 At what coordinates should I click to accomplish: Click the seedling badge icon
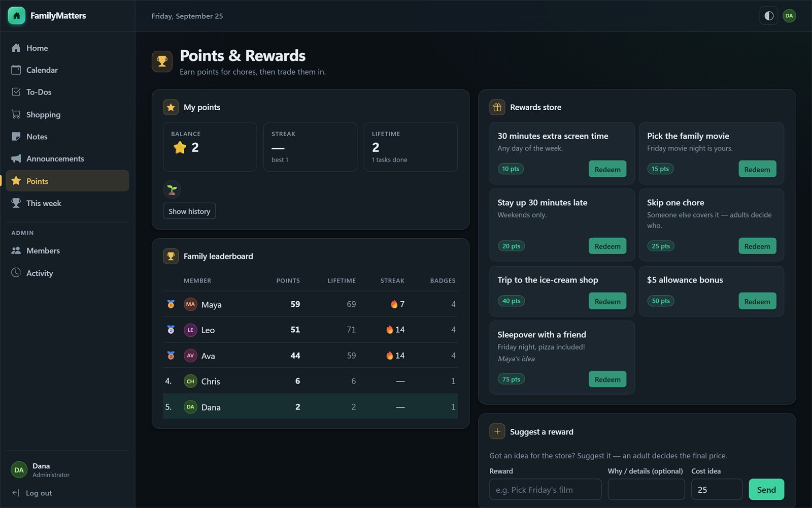click(172, 189)
